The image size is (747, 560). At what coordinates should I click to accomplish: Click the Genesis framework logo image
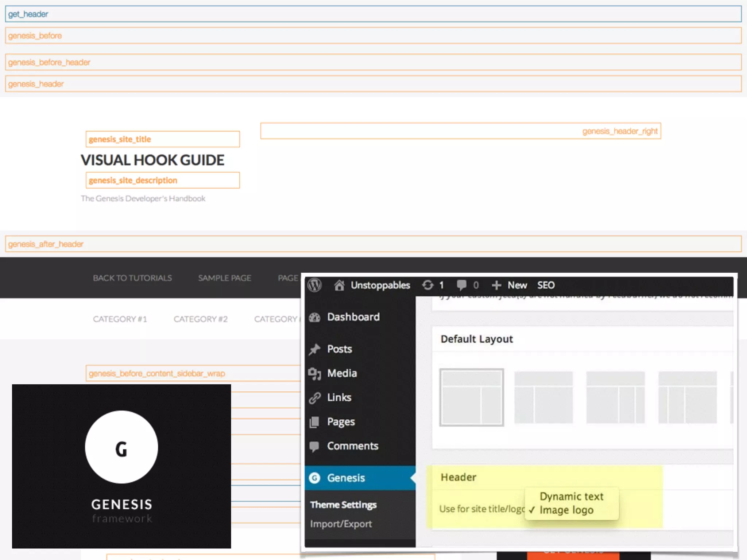tap(121, 466)
